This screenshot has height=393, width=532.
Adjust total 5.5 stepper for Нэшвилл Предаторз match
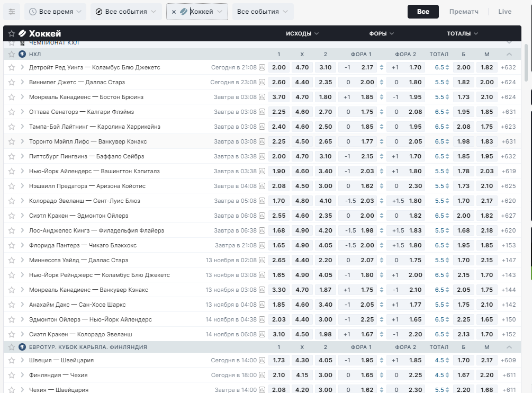[447, 186]
